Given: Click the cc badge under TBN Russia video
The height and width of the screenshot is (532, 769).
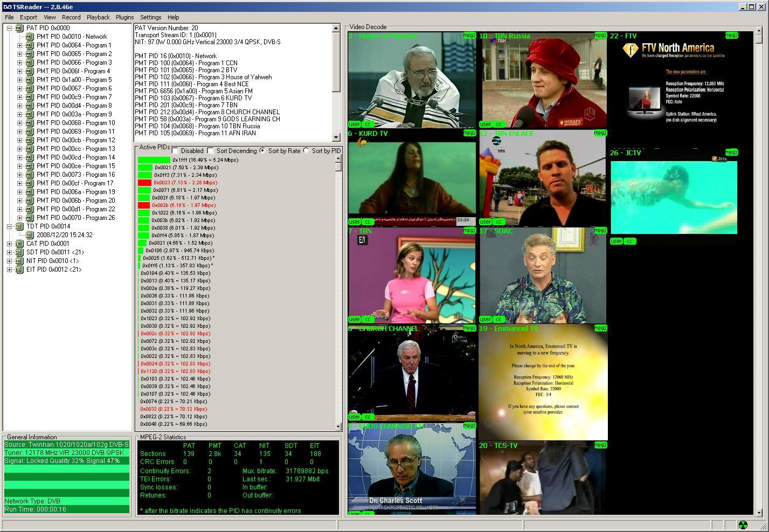Looking at the screenshot, I should coord(498,124).
